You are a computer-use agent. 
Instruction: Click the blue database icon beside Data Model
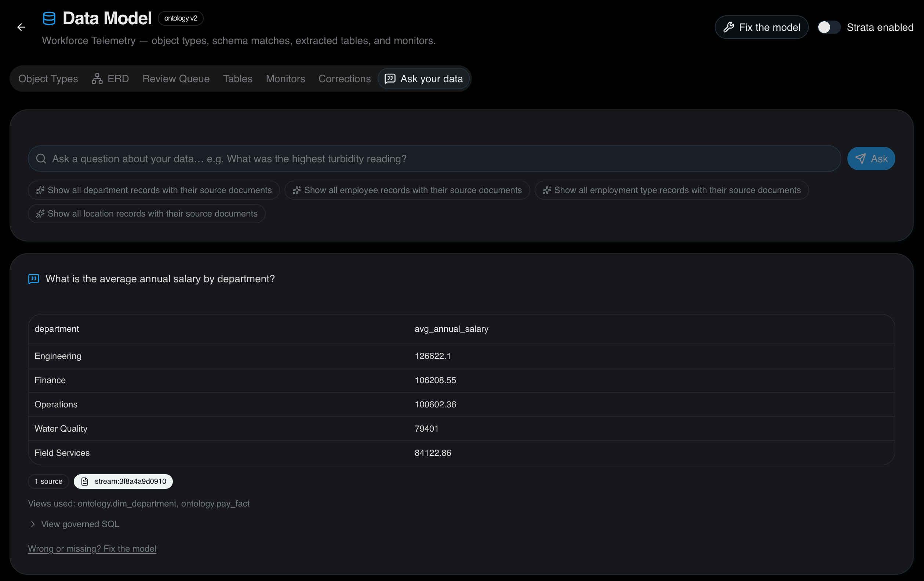[49, 18]
